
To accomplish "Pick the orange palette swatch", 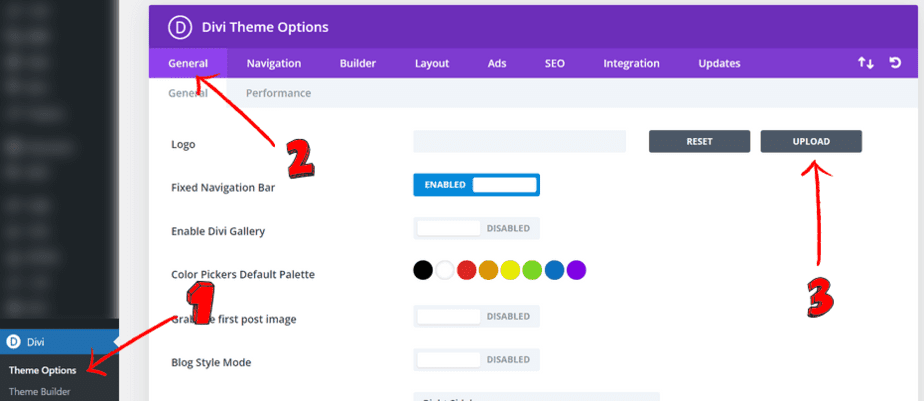I will (489, 270).
